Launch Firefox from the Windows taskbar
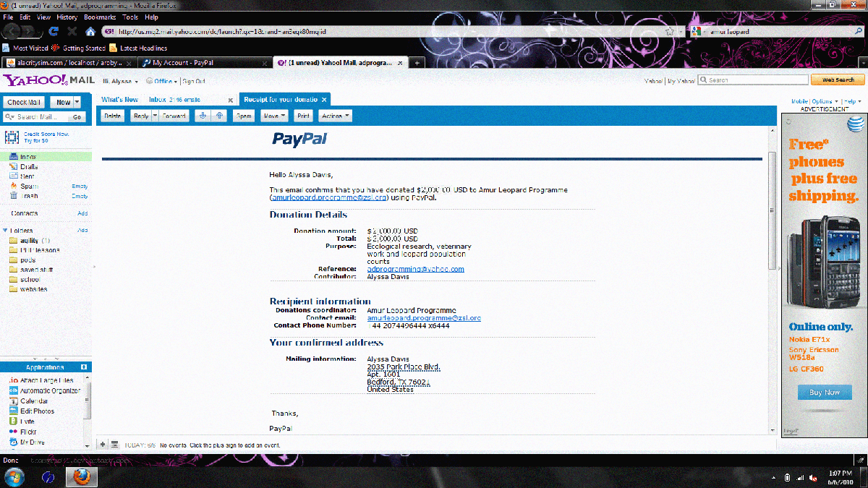Viewport: 868px width, 488px height. coord(82,477)
